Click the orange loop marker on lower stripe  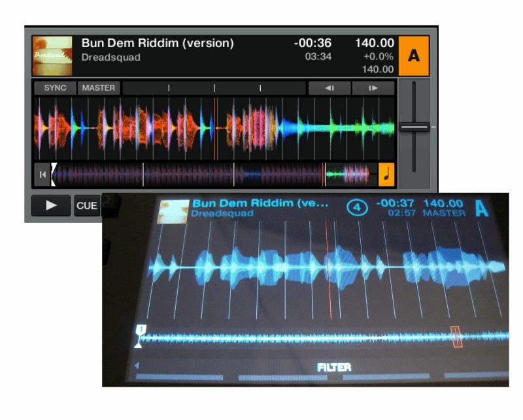tap(457, 336)
